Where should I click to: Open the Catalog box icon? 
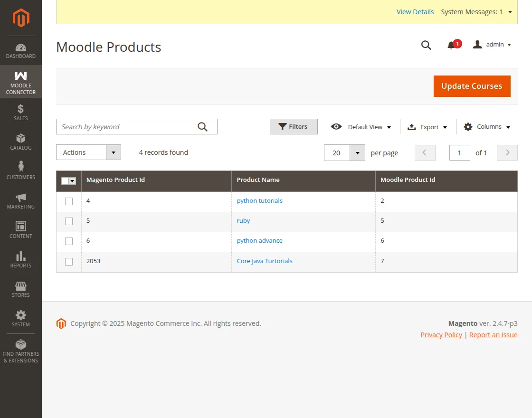(x=21, y=138)
